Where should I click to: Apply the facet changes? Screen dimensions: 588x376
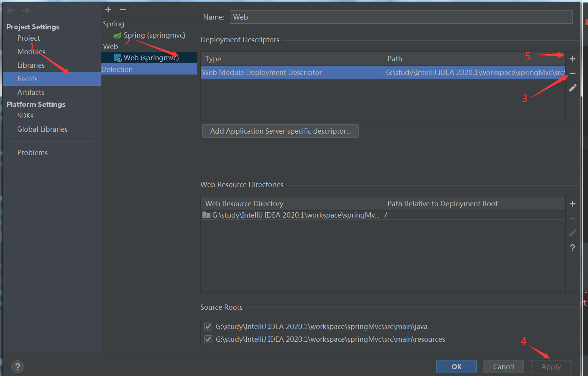tap(551, 366)
